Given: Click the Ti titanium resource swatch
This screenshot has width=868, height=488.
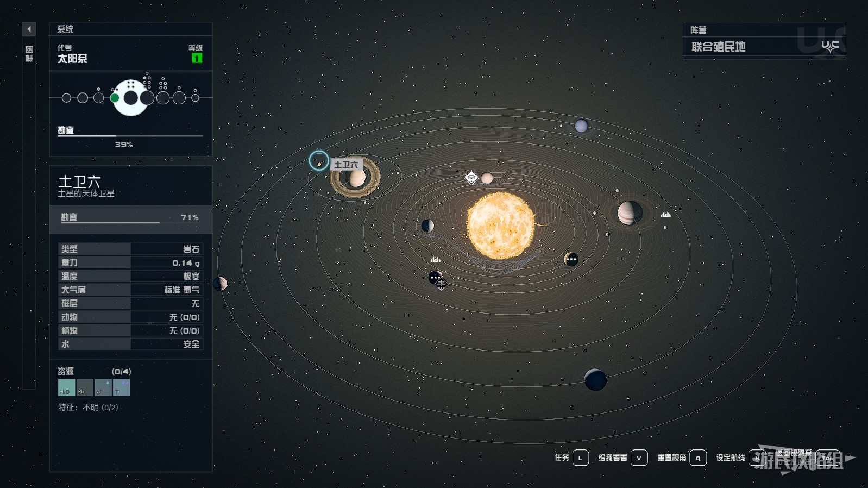Looking at the screenshot, I should click(121, 387).
